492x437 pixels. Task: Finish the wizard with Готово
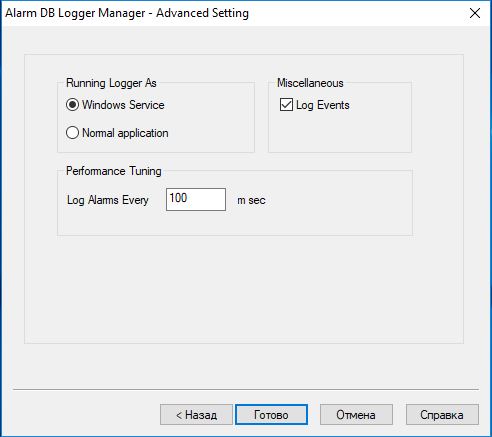(x=271, y=415)
